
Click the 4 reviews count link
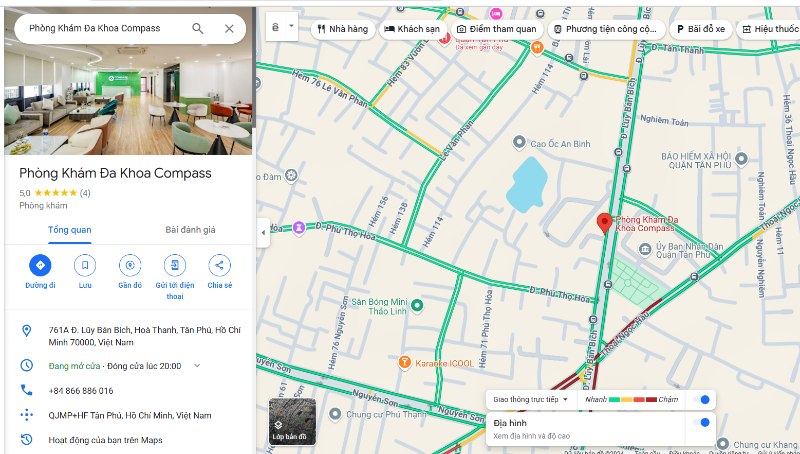(85, 193)
